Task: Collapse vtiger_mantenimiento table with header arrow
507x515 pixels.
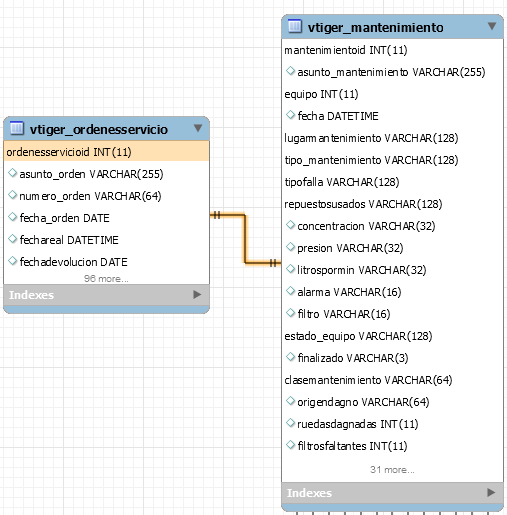Action: 492,26
